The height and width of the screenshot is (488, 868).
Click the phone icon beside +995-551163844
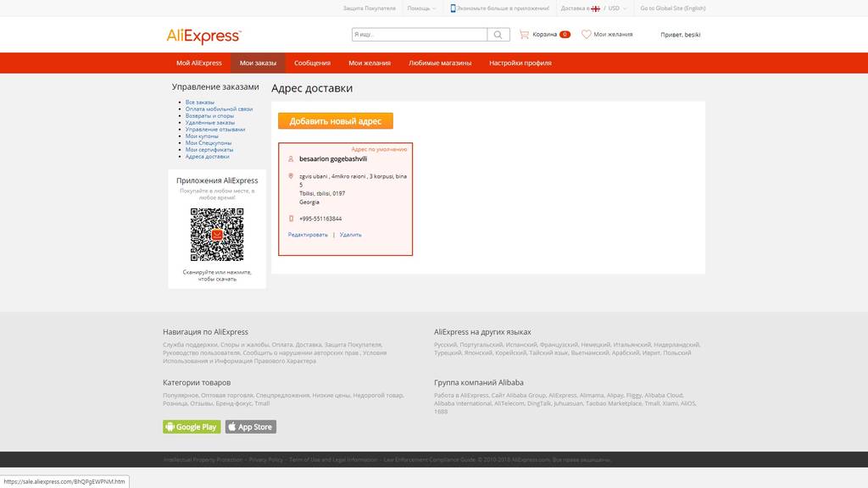[291, 219]
